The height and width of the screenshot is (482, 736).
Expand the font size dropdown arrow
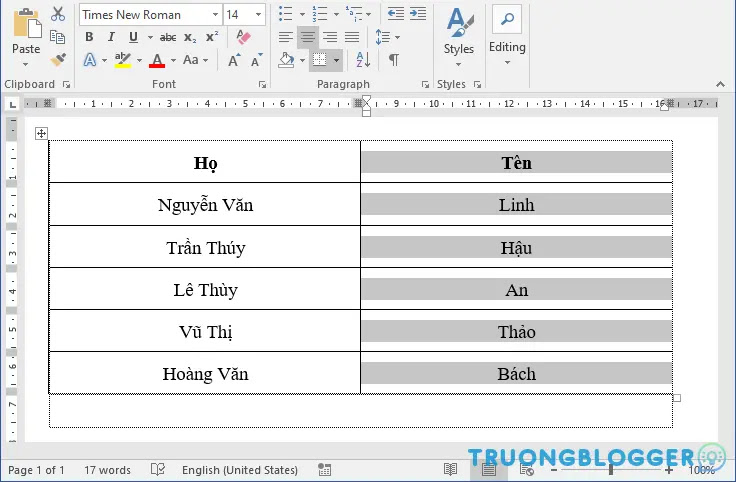point(259,15)
